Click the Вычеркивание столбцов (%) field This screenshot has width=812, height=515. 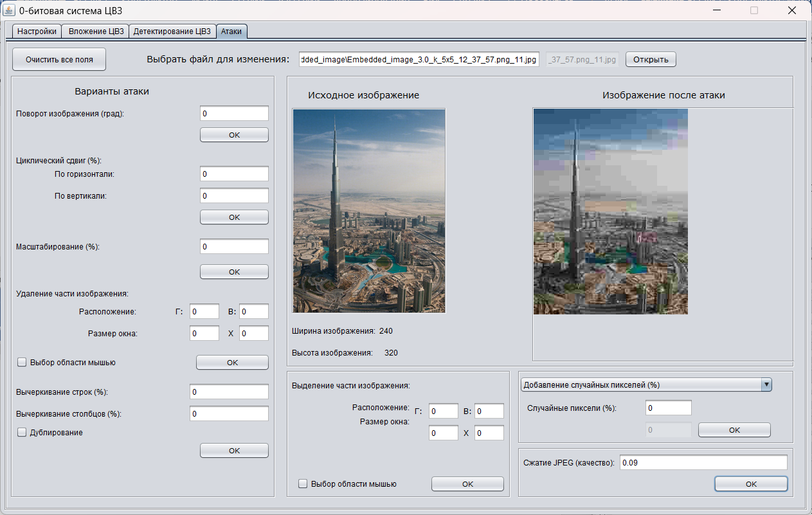point(229,413)
